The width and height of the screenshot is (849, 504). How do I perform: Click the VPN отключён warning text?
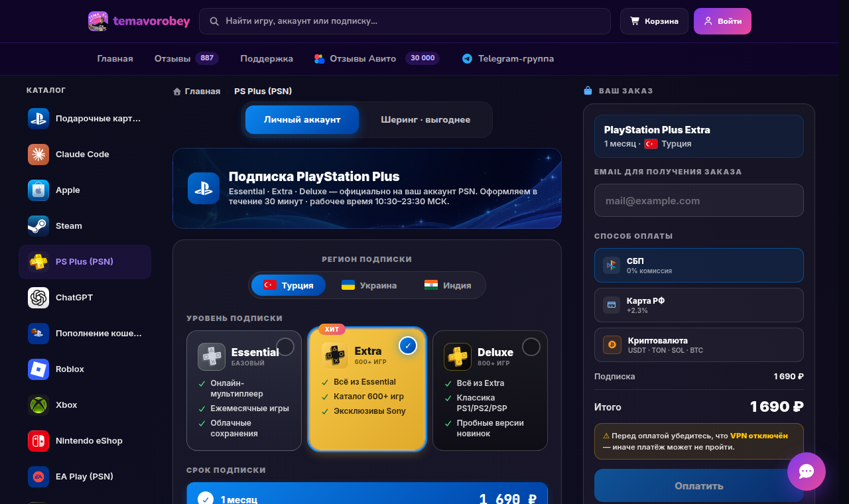[x=759, y=436]
